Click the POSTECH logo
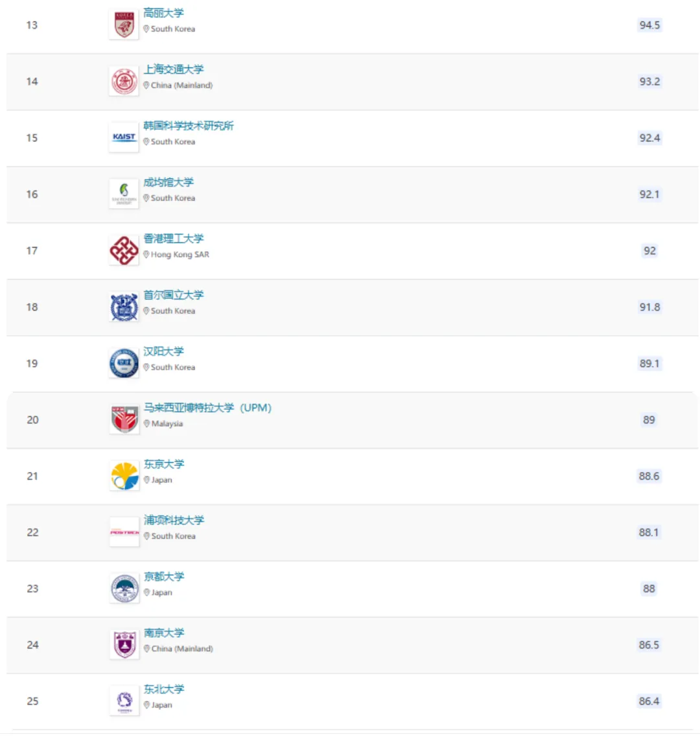Viewport: 700px width, 737px height. 124,532
